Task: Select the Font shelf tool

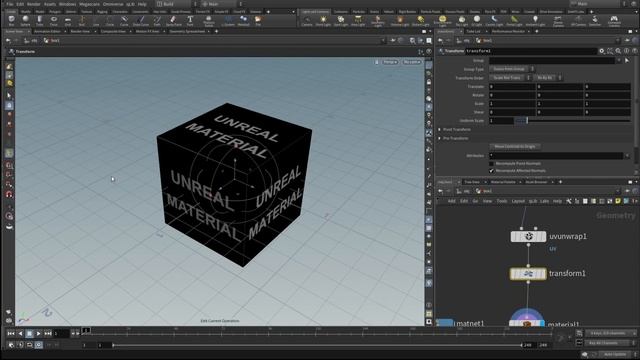Action: pos(190,21)
